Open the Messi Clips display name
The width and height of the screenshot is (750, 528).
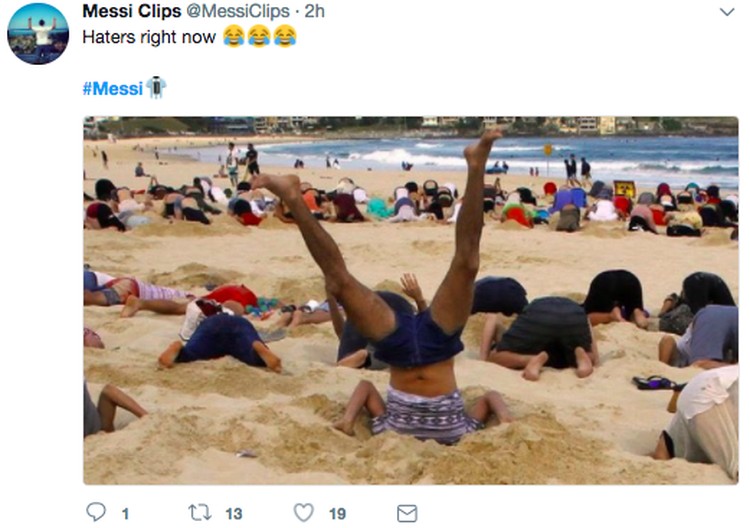[132, 11]
